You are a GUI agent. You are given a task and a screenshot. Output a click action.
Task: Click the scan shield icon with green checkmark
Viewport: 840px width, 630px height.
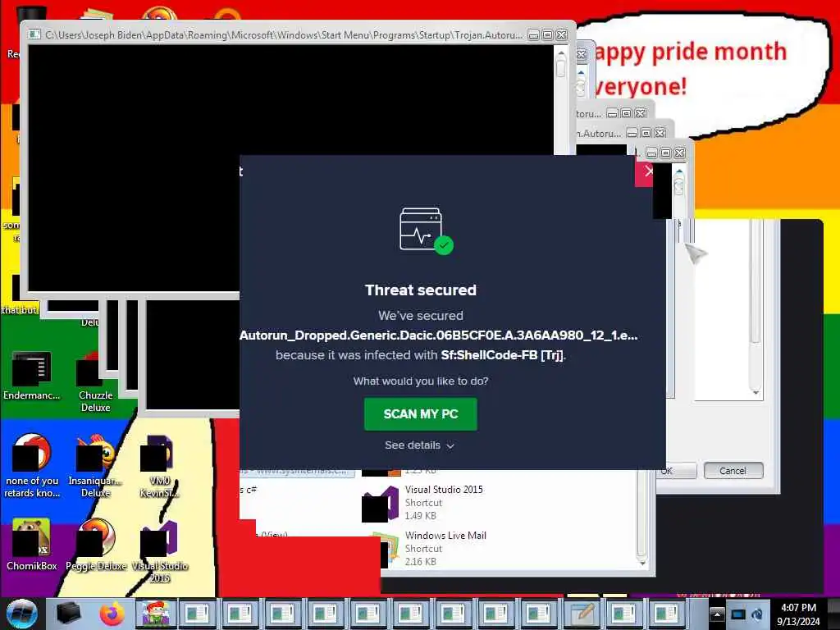point(427,231)
